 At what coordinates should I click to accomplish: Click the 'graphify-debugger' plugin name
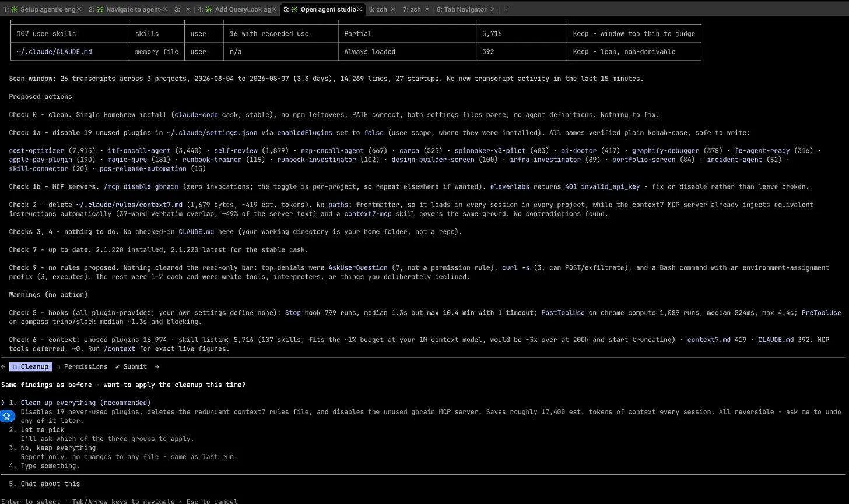tap(665, 151)
